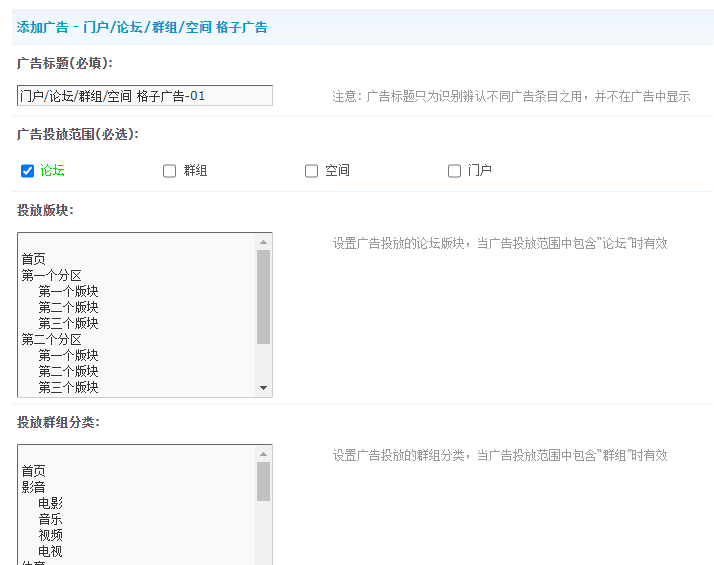
Task: Click the 添加广告 page heading
Action: click(x=142, y=27)
